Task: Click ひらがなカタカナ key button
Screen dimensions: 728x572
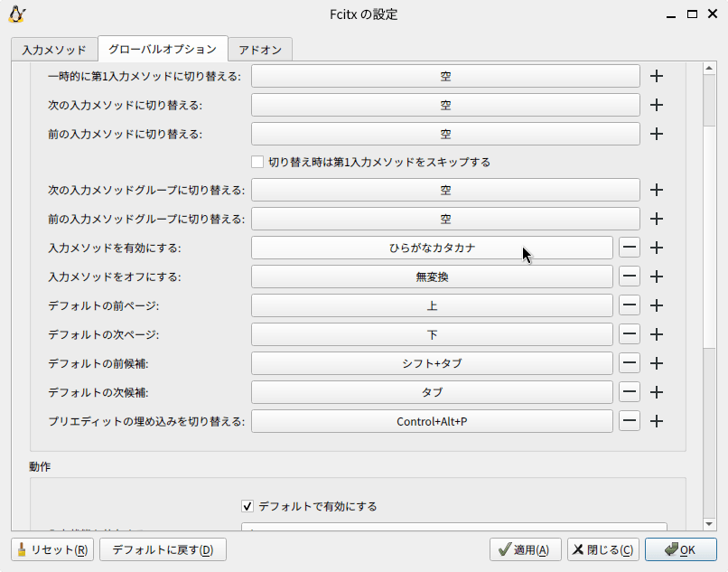Action: pyautogui.click(x=432, y=248)
